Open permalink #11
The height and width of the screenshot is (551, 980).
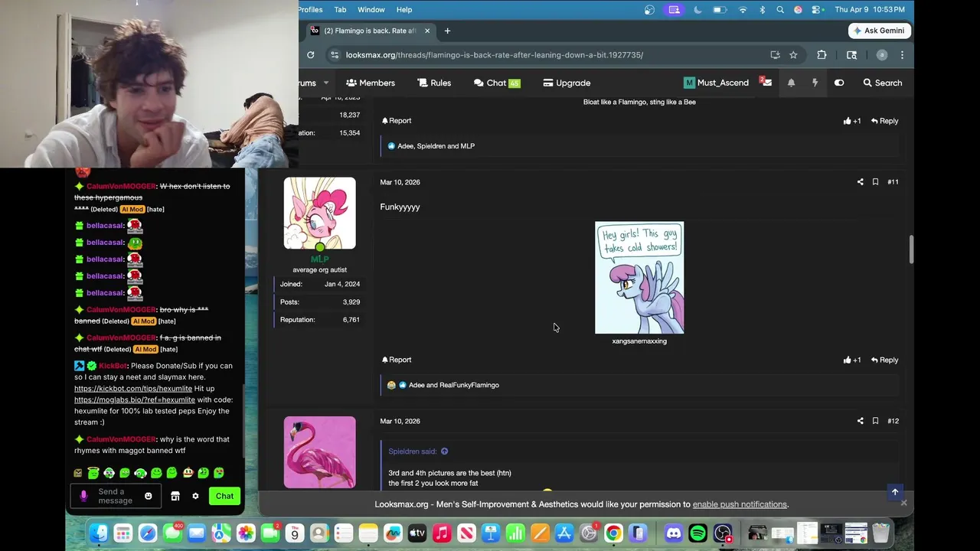coord(893,182)
